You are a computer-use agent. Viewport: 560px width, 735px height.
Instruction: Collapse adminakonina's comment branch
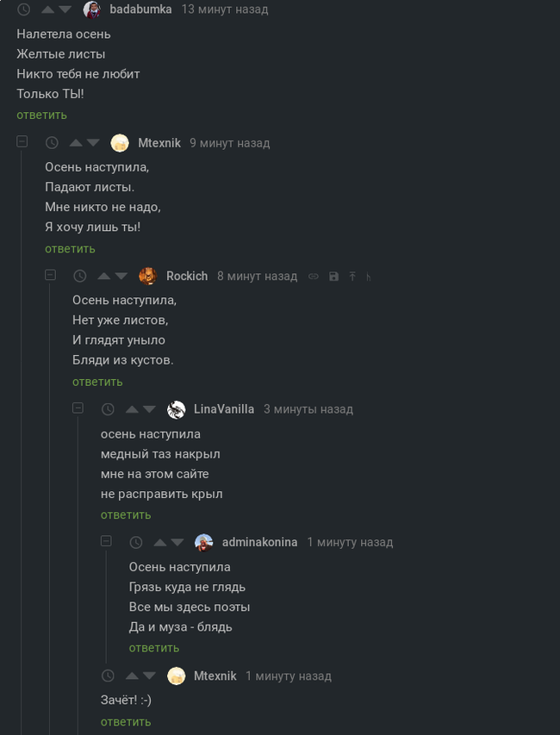[106, 541]
